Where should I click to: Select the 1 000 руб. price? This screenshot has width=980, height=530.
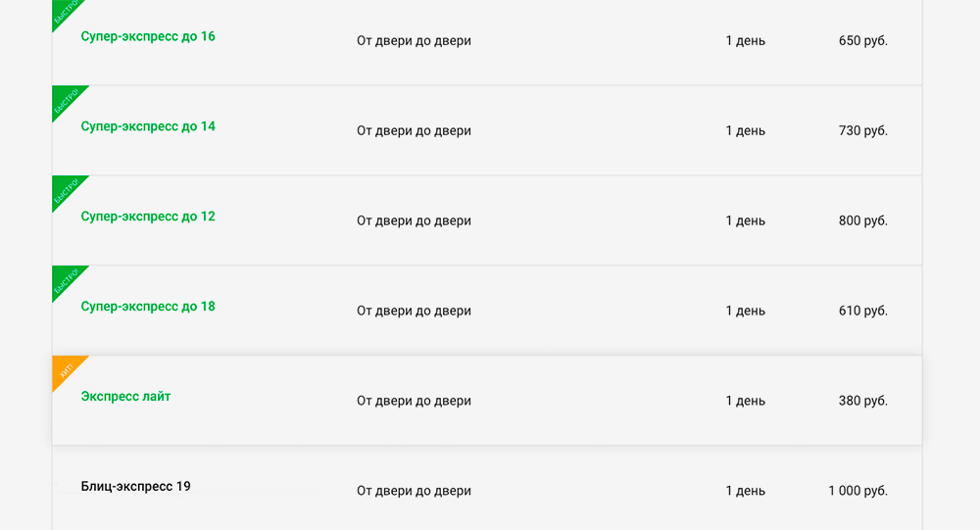tap(858, 491)
